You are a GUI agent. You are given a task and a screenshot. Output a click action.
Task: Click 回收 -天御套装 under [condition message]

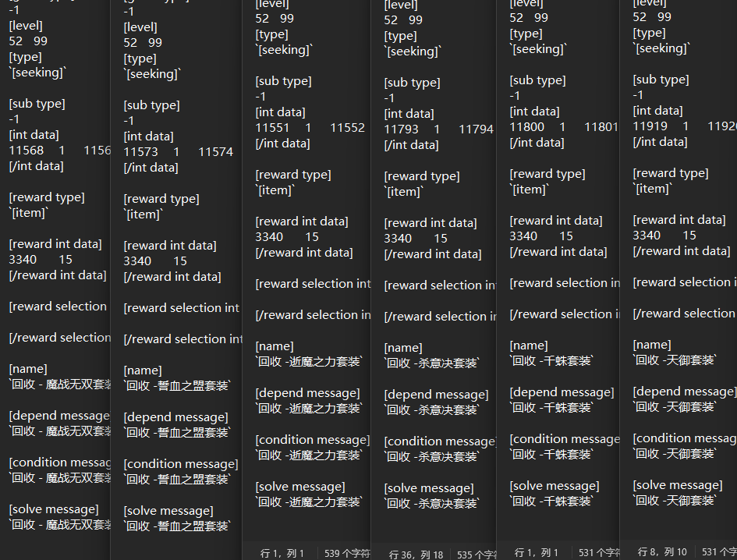(x=674, y=454)
